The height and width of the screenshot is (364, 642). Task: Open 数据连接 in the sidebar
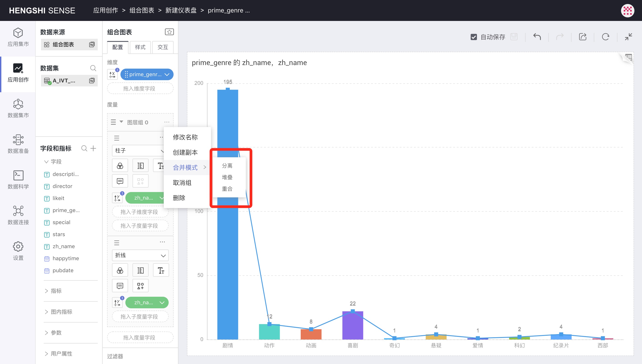(x=18, y=215)
